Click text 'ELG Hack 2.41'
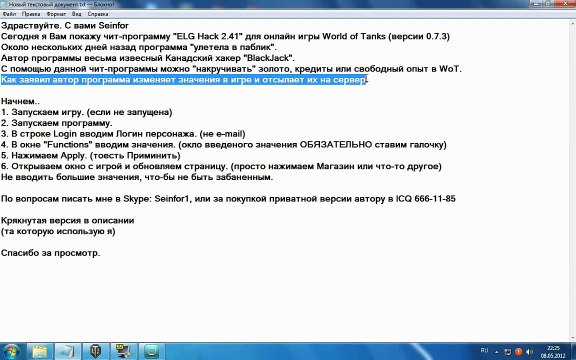 click(209, 36)
